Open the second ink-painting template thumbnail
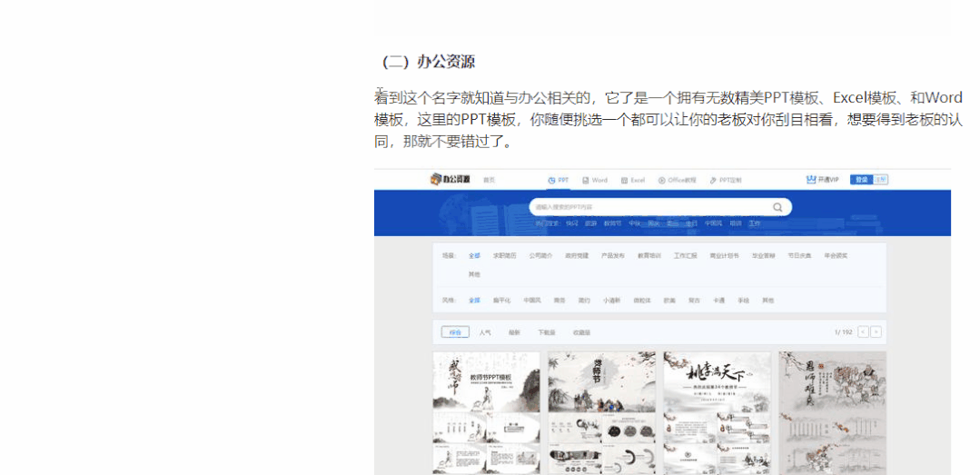The width and height of the screenshot is (980, 475). [x=602, y=412]
